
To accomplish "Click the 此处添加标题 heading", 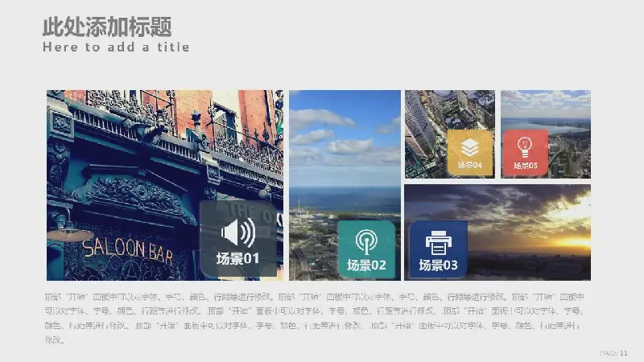I will pyautogui.click(x=107, y=27).
